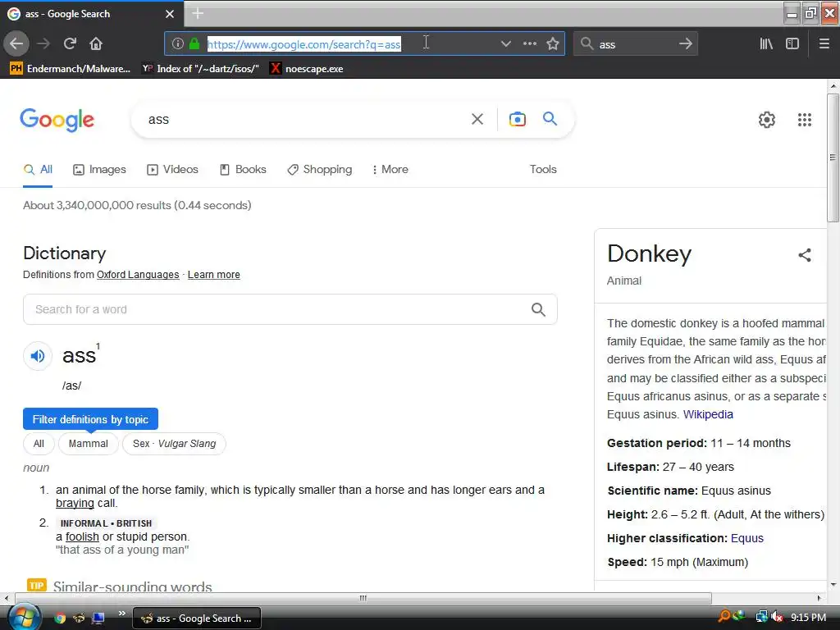
Task: Open page actions three-dot menu
Action: tap(529, 44)
